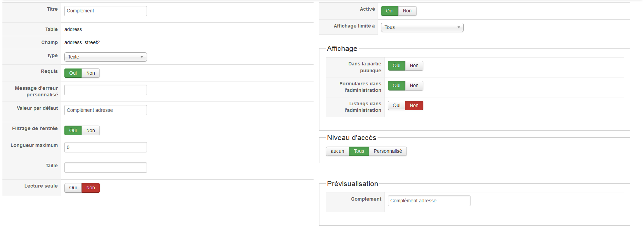Set Requis to Non

(91, 73)
